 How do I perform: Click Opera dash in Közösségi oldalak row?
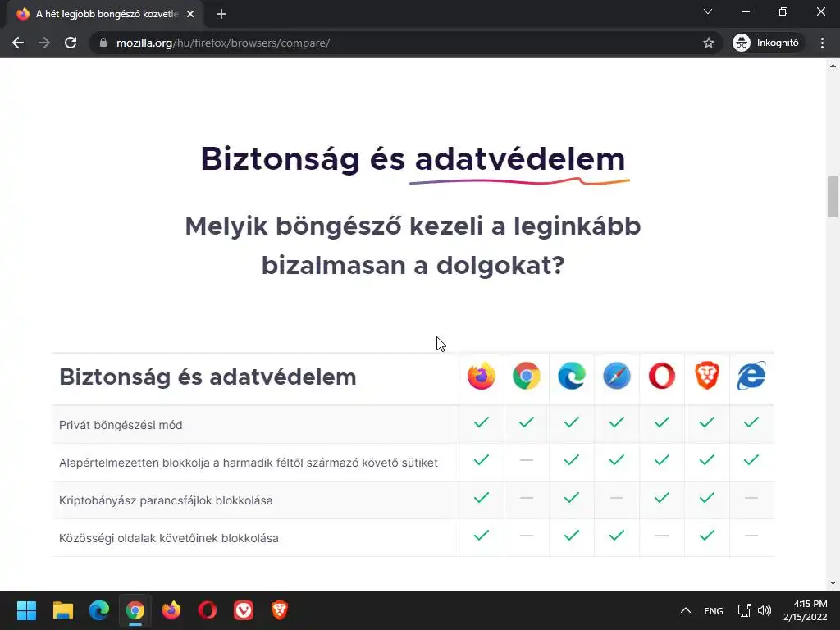[x=662, y=536]
